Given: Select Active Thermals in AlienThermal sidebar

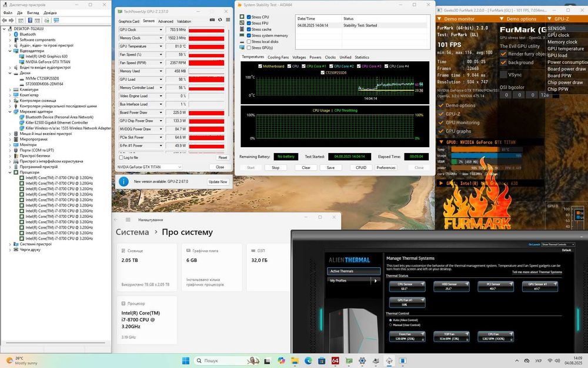Looking at the screenshot, I should coord(353,271).
